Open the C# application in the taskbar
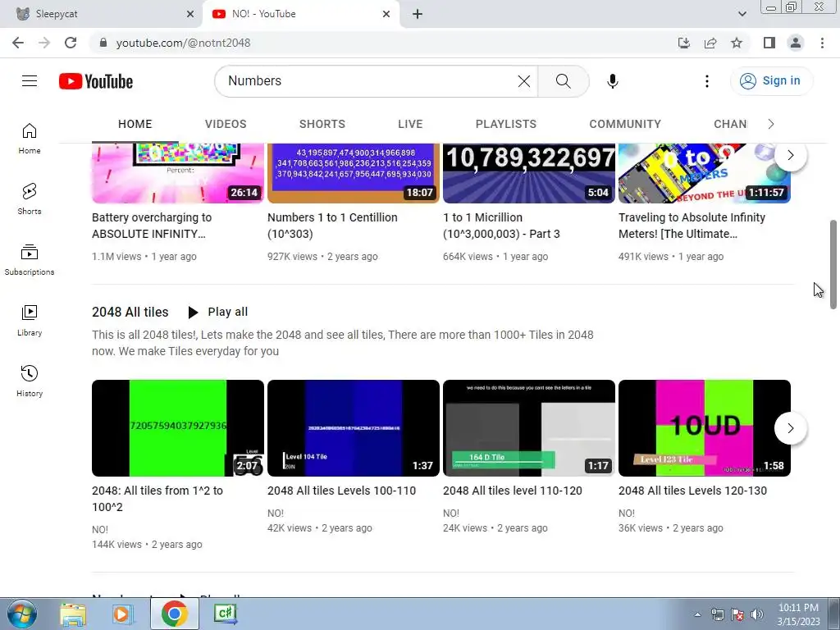Screen dimensions: 840x630 point(226,614)
